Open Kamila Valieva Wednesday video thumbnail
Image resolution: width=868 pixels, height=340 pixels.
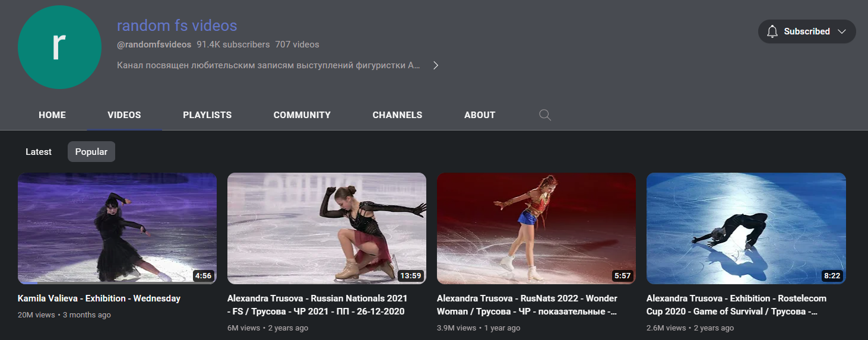[117, 228]
